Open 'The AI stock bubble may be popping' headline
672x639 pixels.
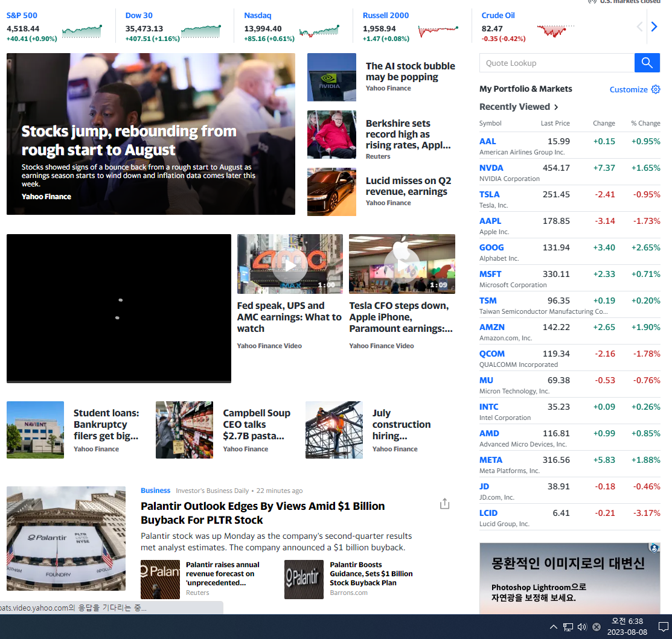pos(410,72)
